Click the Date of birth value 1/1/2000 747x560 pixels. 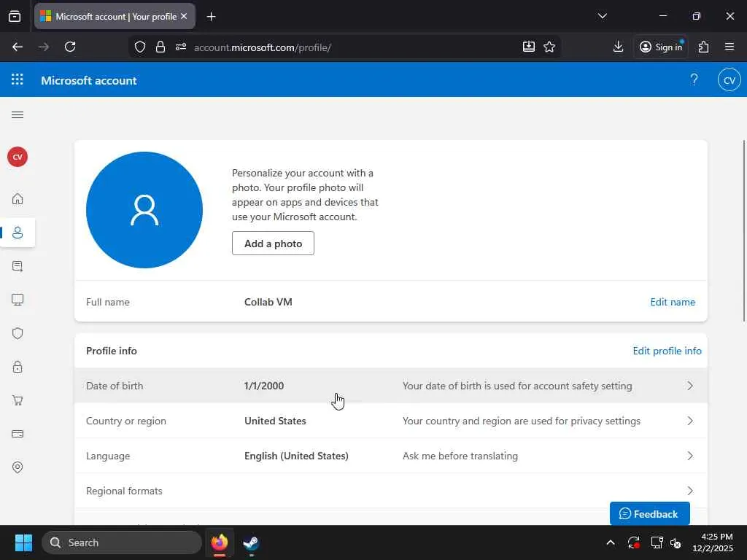point(264,386)
